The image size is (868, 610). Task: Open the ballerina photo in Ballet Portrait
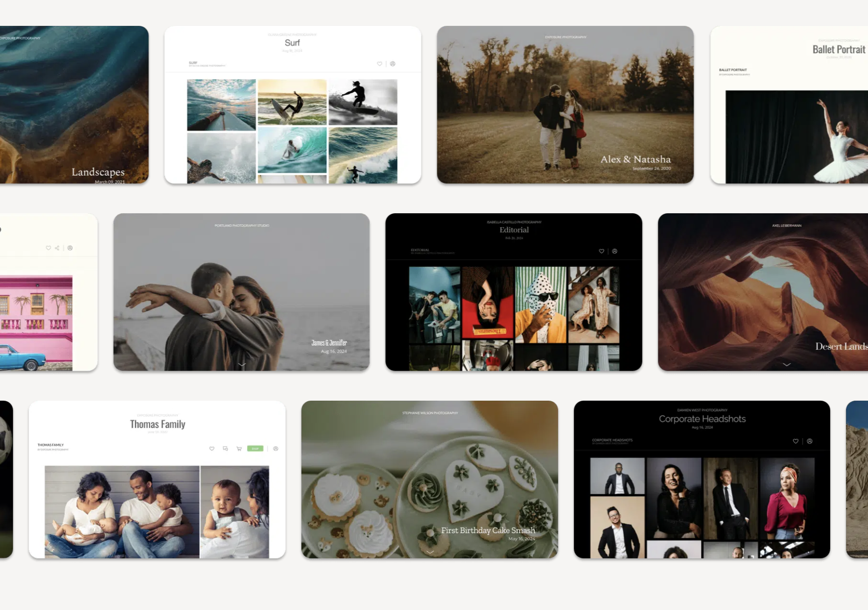pos(797,137)
